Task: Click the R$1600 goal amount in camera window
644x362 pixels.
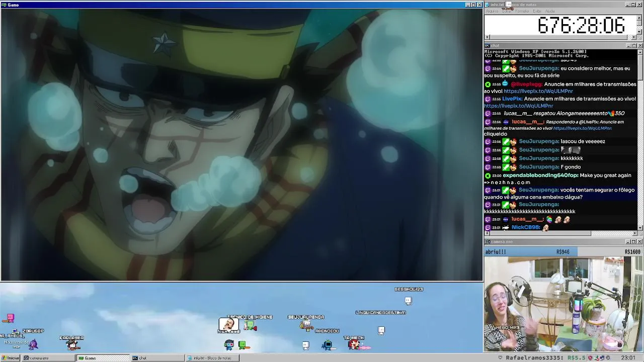Action: pos(632,252)
